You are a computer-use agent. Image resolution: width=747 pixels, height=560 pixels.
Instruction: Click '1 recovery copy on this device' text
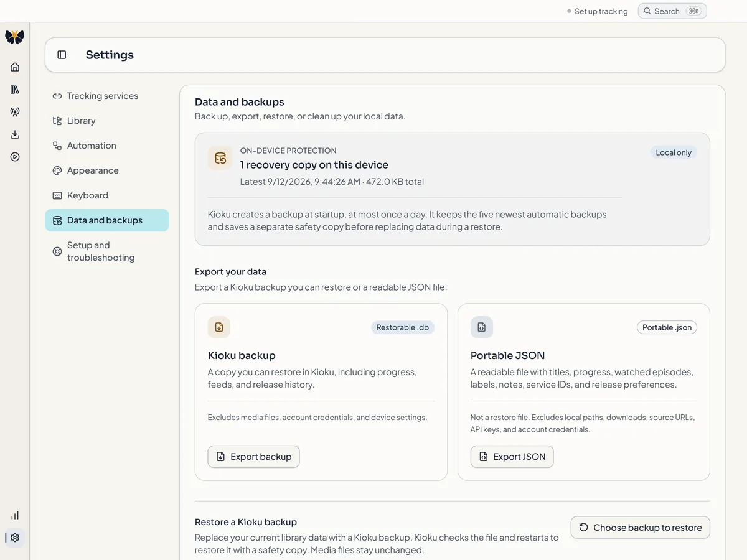314,165
